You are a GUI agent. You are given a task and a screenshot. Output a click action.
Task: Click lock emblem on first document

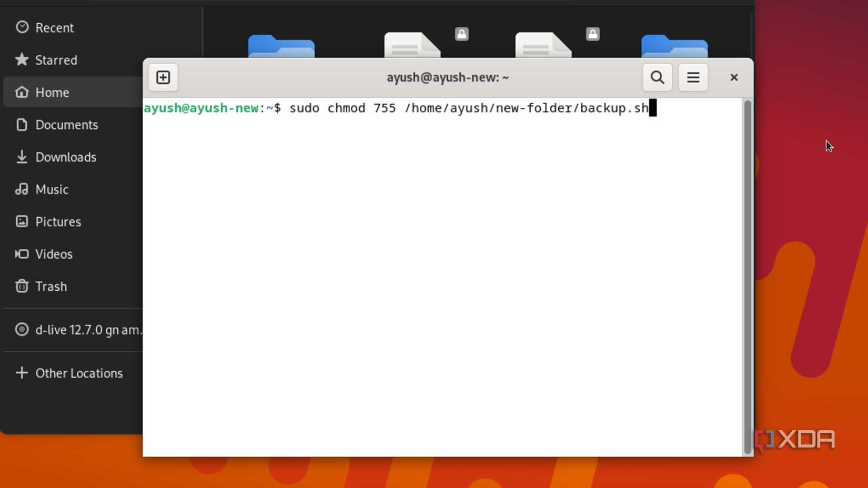click(462, 34)
